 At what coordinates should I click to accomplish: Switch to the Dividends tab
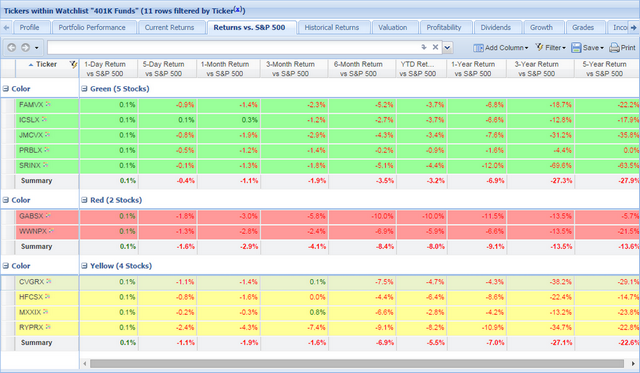click(x=496, y=27)
